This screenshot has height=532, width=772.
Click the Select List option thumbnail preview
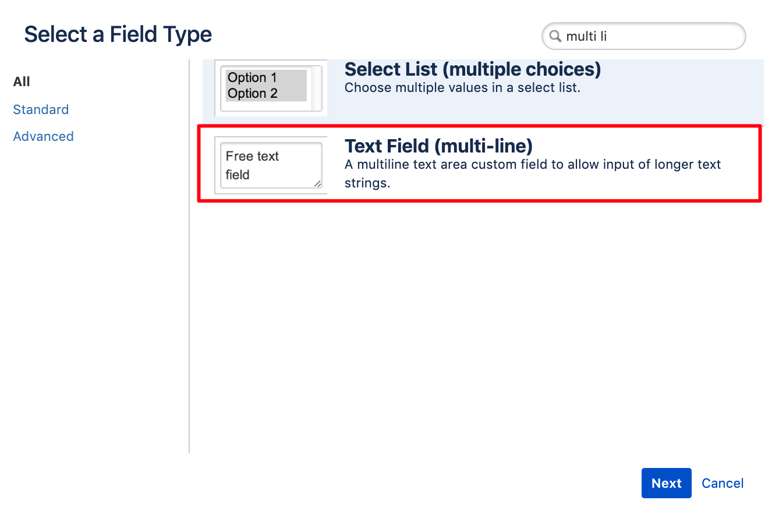[x=271, y=87]
